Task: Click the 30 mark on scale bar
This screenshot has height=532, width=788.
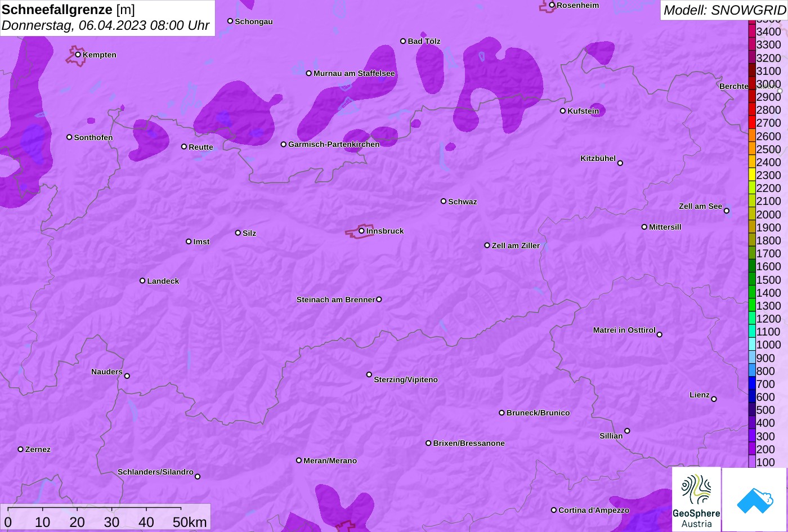Action: [112, 522]
